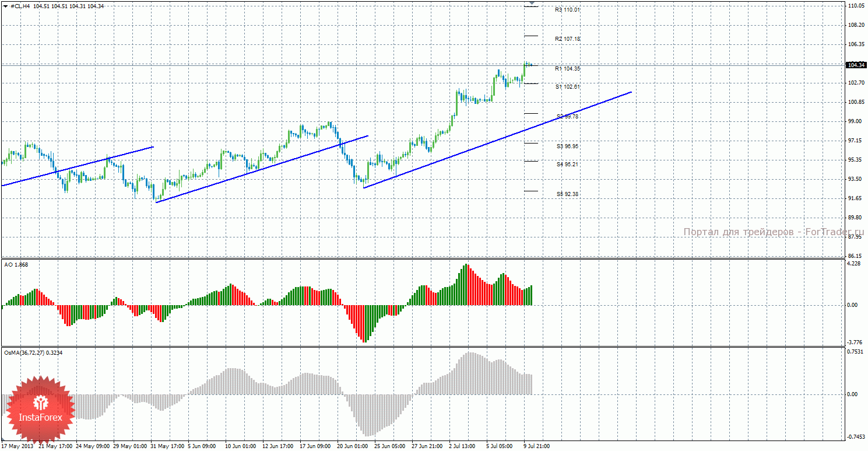The height and width of the screenshot is (451, 868).
Task: Click the small triangle before #CL,H4
Action: point(5,6)
